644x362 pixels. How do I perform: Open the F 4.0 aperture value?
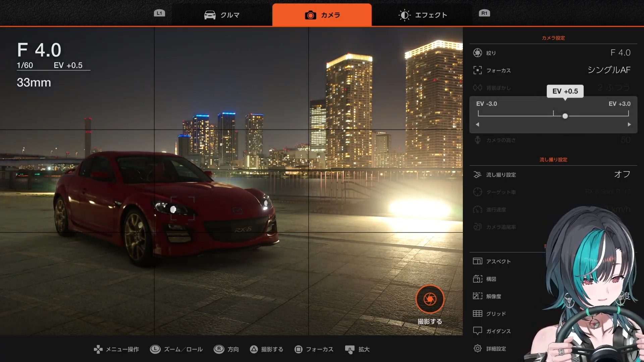[x=620, y=53]
